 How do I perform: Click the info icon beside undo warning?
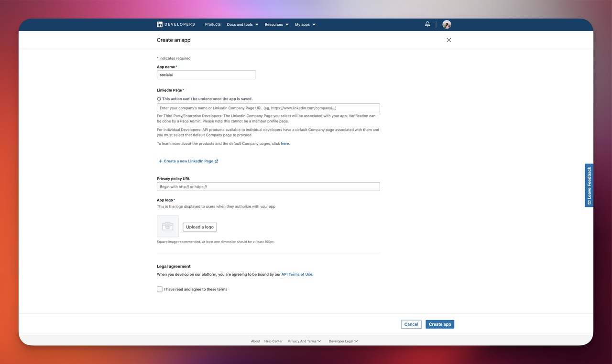pyautogui.click(x=159, y=99)
